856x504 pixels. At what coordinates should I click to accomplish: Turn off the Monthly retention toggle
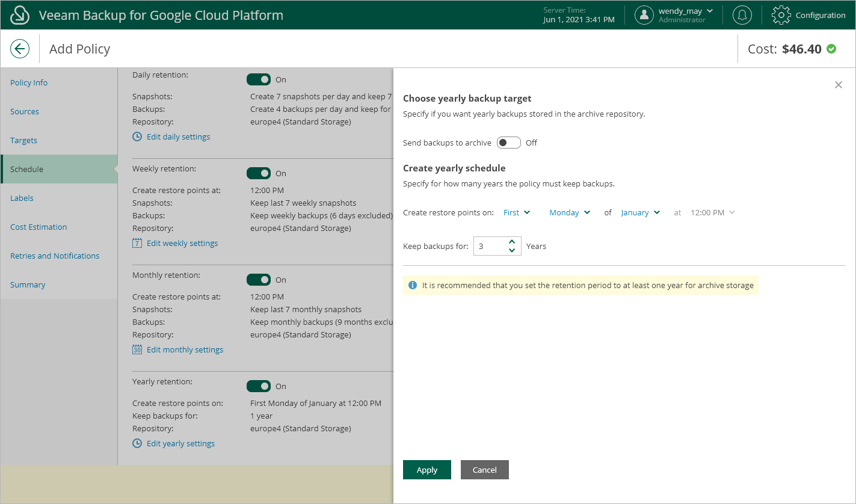259,280
